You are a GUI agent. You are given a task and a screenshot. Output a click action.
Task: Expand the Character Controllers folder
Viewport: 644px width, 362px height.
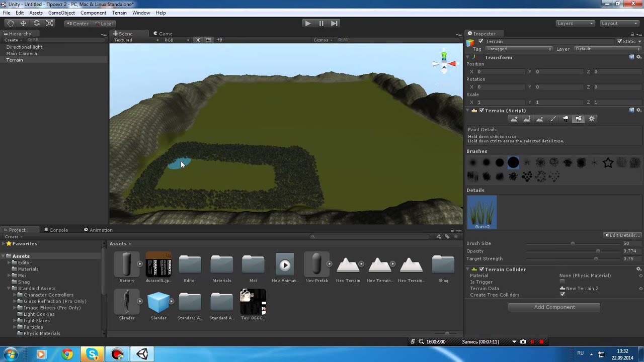tap(15, 295)
